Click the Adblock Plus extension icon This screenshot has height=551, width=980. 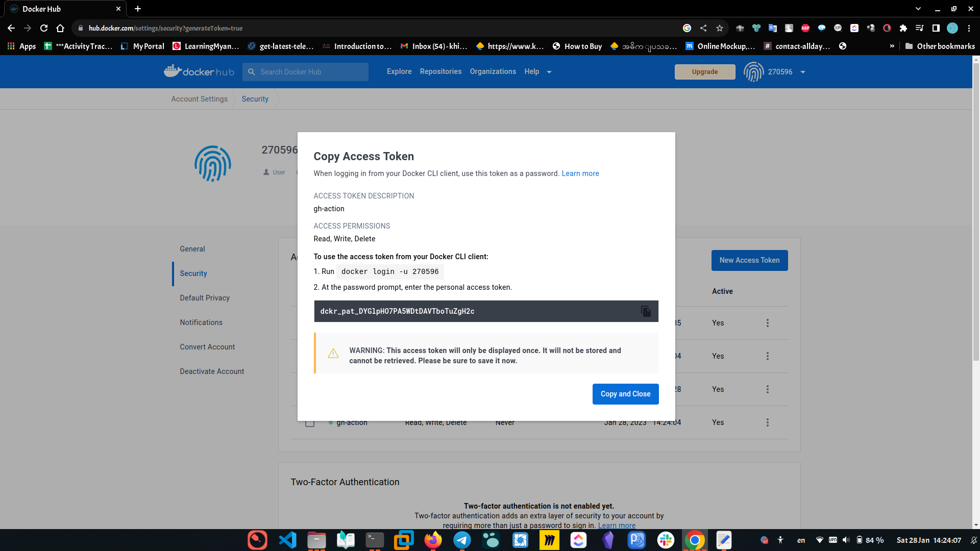point(805,28)
